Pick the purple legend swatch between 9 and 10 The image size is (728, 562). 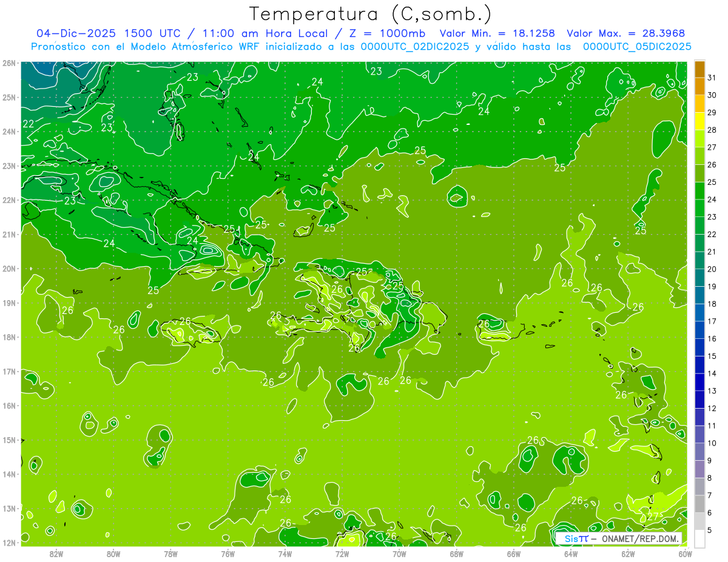699,452
